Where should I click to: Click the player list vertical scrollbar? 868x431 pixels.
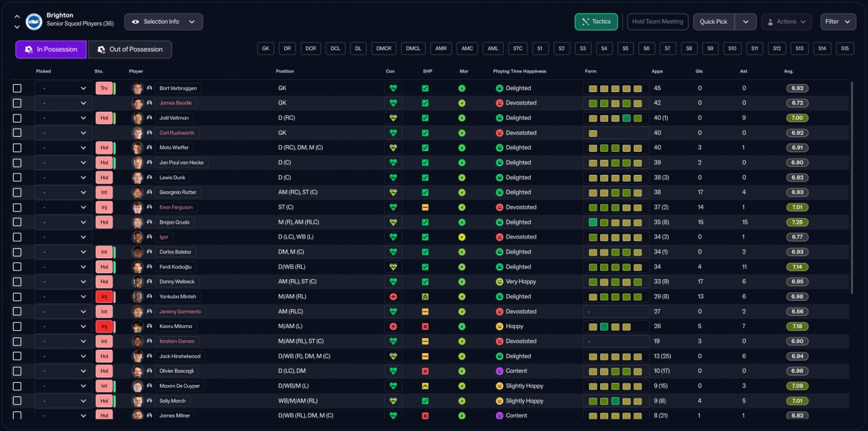click(x=852, y=186)
